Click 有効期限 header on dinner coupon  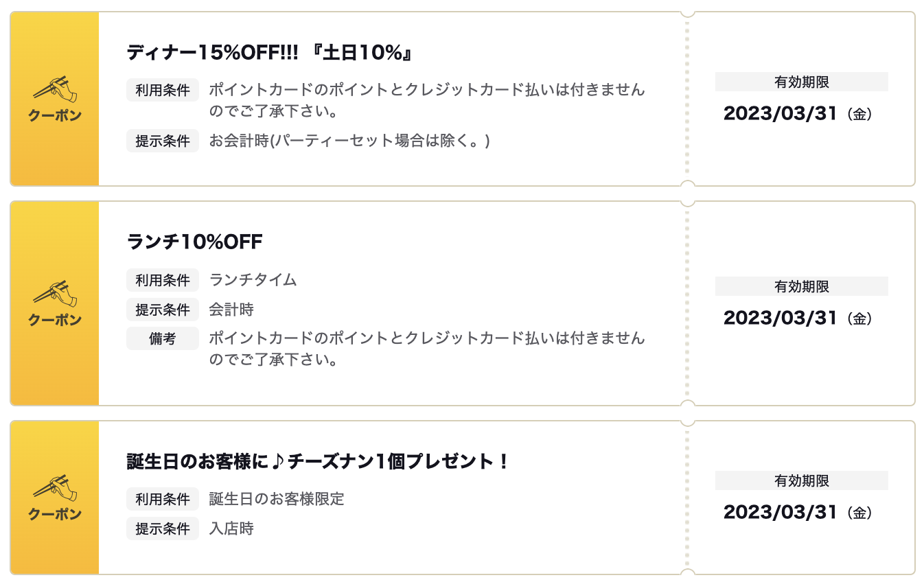pyautogui.click(x=802, y=82)
